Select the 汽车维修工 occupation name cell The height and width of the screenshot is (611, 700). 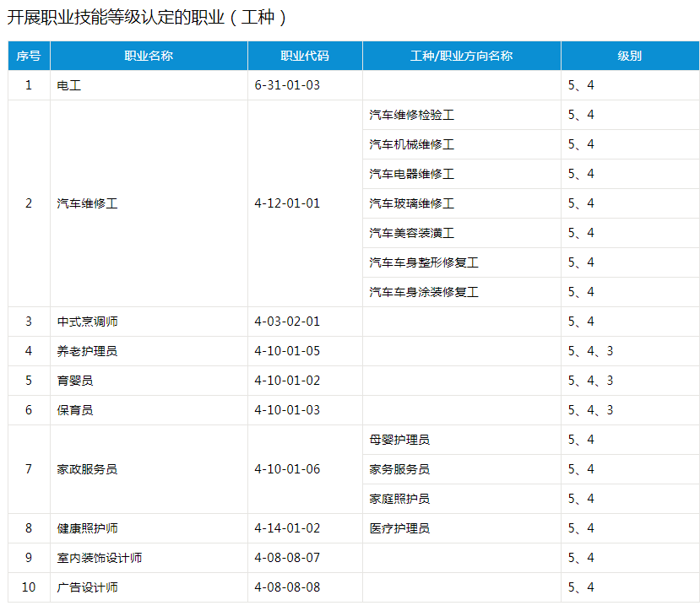coord(87,203)
